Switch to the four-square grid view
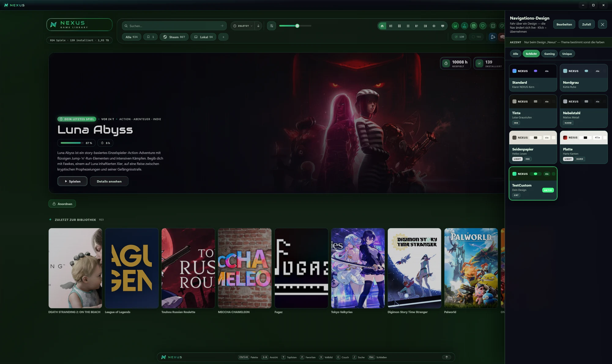Viewport: 612px width, 364px height. click(399, 26)
